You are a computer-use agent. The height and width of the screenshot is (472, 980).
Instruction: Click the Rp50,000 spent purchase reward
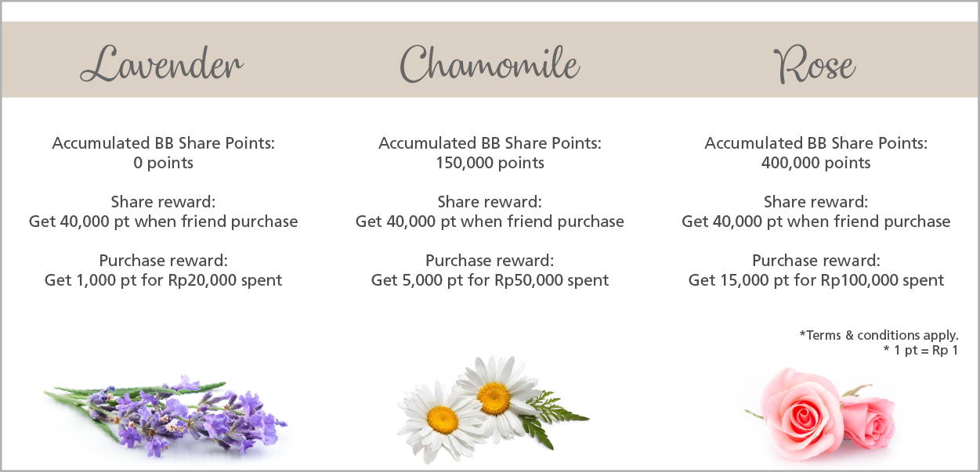pos(490,280)
